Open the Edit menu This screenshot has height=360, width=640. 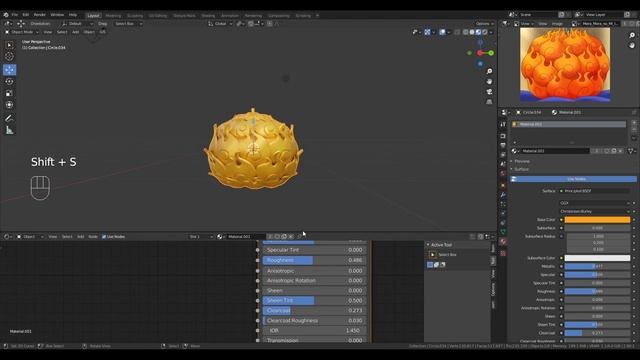click(x=26, y=15)
